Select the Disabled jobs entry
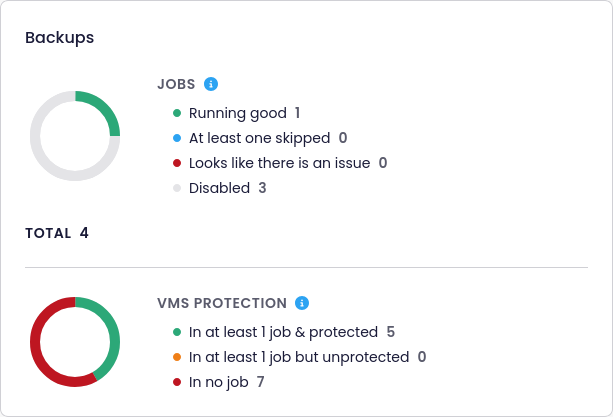The image size is (613, 417). (x=219, y=188)
